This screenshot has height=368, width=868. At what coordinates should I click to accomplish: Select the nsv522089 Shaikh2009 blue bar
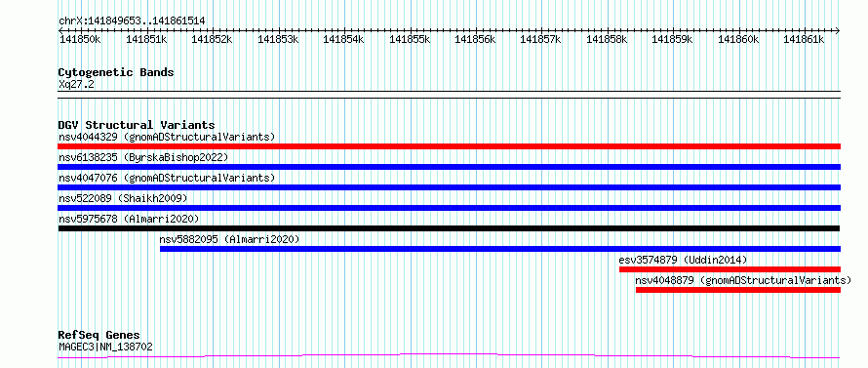[449, 208]
